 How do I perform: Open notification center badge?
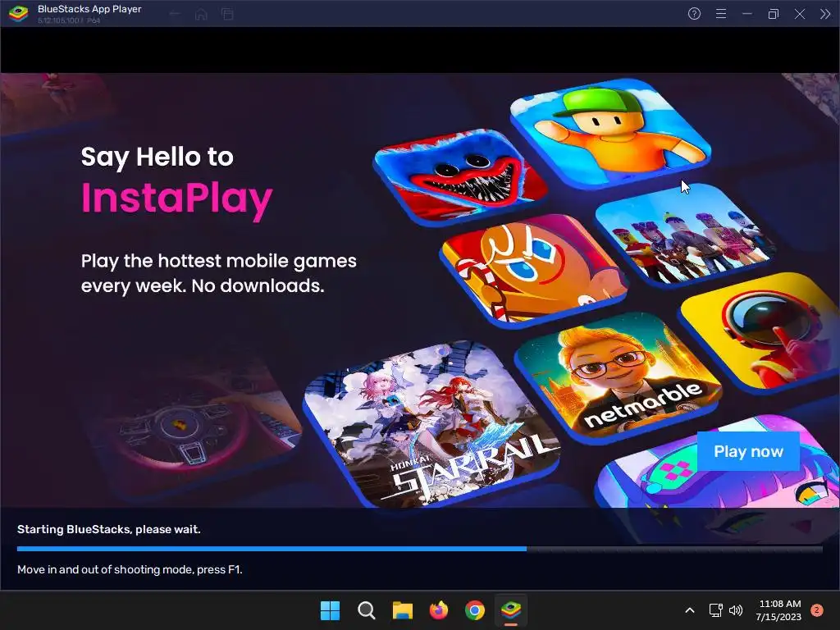click(x=817, y=610)
